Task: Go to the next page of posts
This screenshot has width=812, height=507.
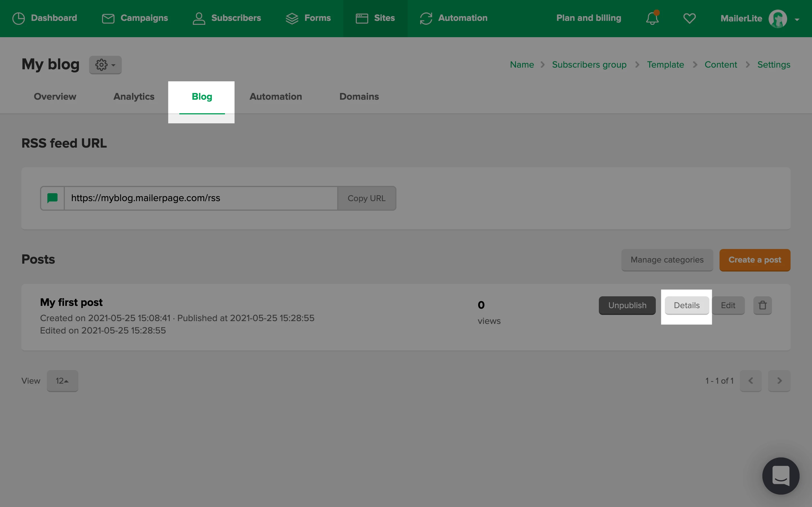Action: (779, 381)
